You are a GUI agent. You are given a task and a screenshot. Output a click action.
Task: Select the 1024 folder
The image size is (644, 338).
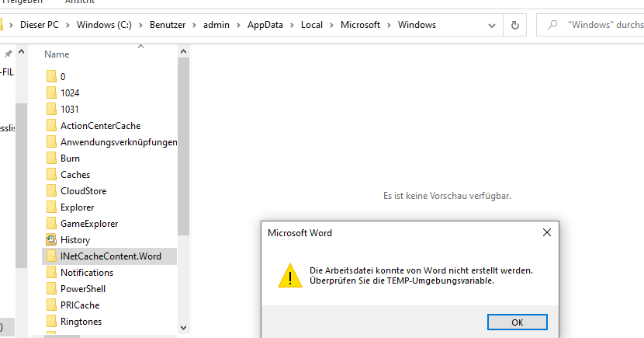[70, 93]
